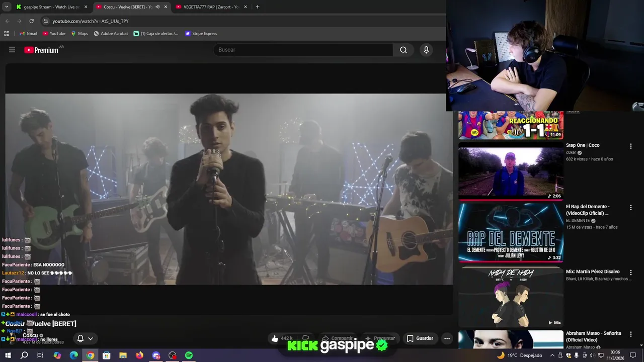Open the Rap del Demente thumbnail

pyautogui.click(x=511, y=233)
